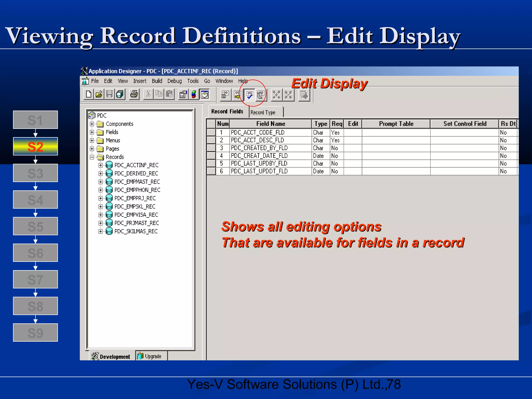Screen dimensions: 532x399
Task: Click the collapse arrows toolbar icon
Action: 288,95
